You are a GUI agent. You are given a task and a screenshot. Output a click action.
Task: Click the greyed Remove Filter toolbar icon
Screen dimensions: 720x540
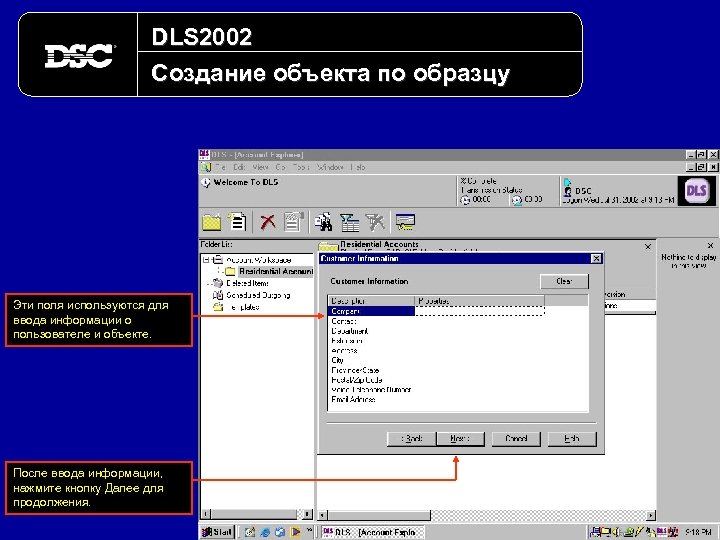click(x=375, y=222)
